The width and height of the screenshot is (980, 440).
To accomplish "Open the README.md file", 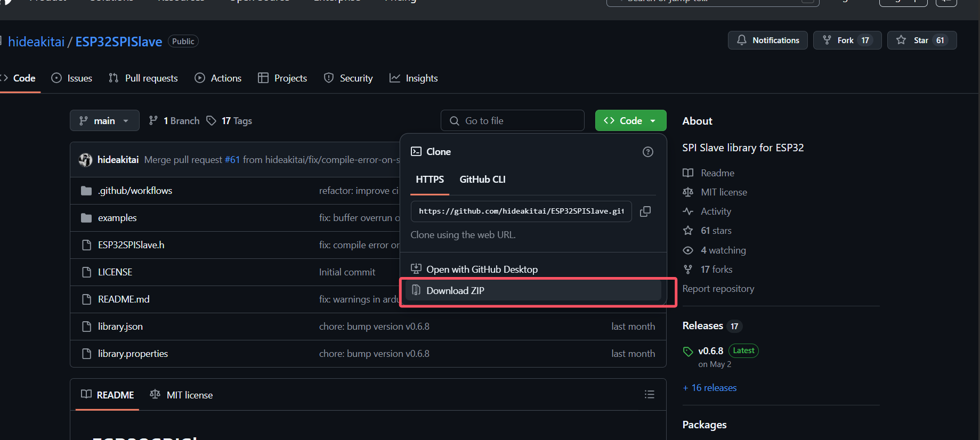I will pyautogui.click(x=124, y=299).
